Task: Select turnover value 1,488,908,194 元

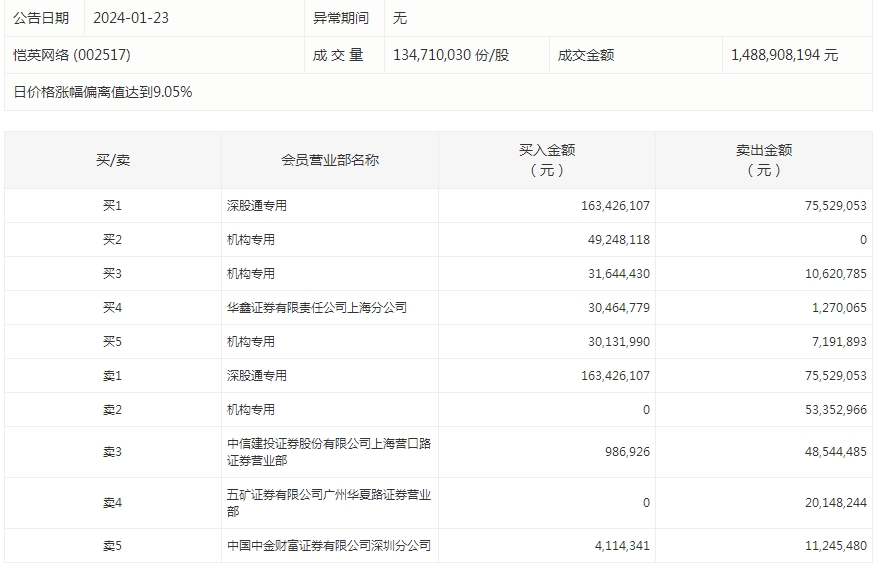Action: (784, 55)
